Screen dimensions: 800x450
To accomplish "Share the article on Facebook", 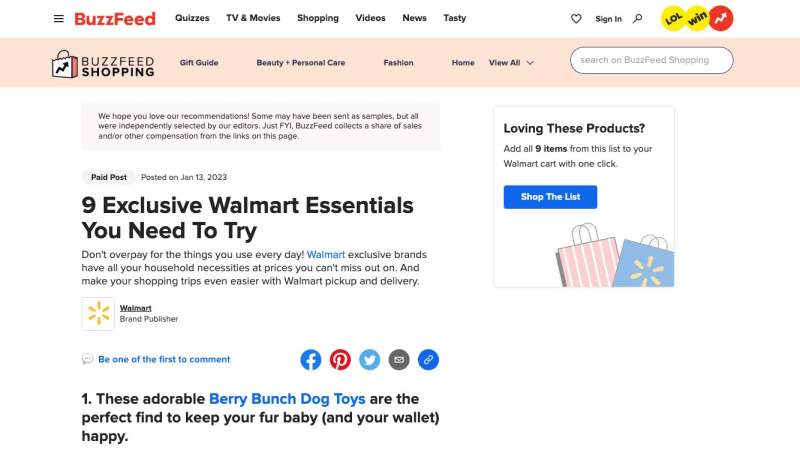I will (x=311, y=360).
